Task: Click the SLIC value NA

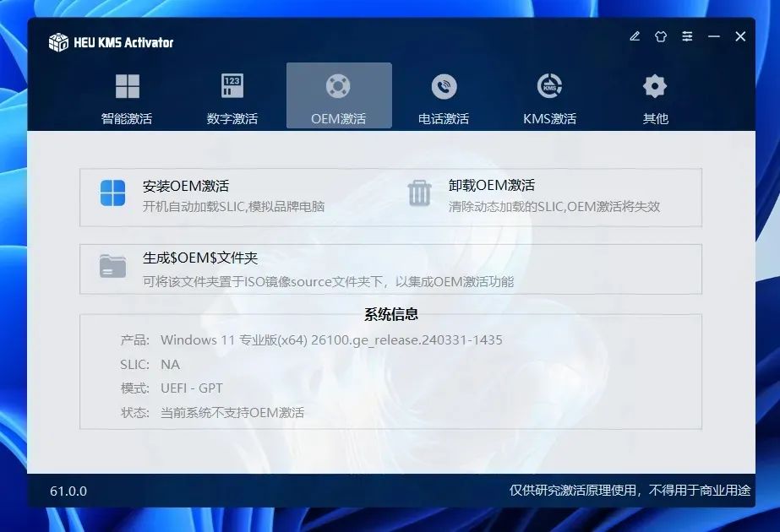Action: tap(170, 365)
